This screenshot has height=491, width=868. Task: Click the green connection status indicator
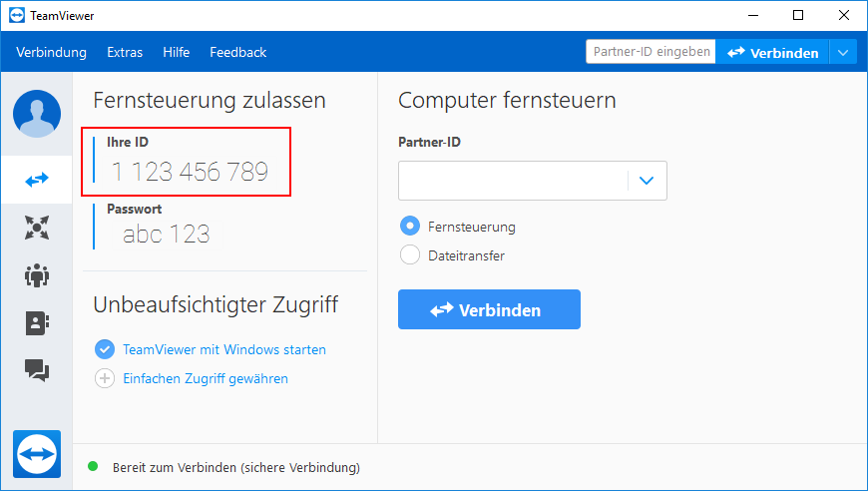pyautogui.click(x=93, y=467)
